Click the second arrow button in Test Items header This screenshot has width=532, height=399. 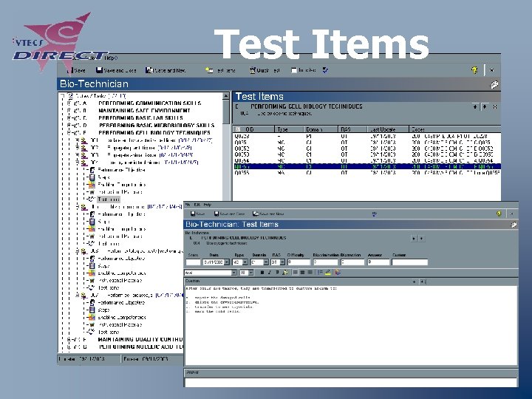point(485,107)
